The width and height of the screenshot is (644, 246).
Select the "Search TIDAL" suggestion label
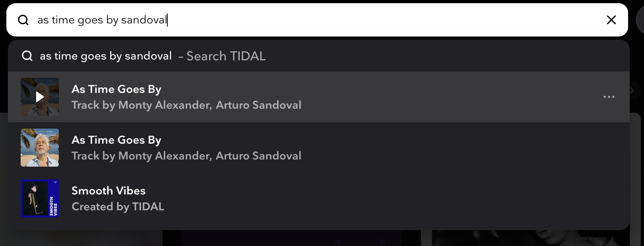pyautogui.click(x=226, y=56)
